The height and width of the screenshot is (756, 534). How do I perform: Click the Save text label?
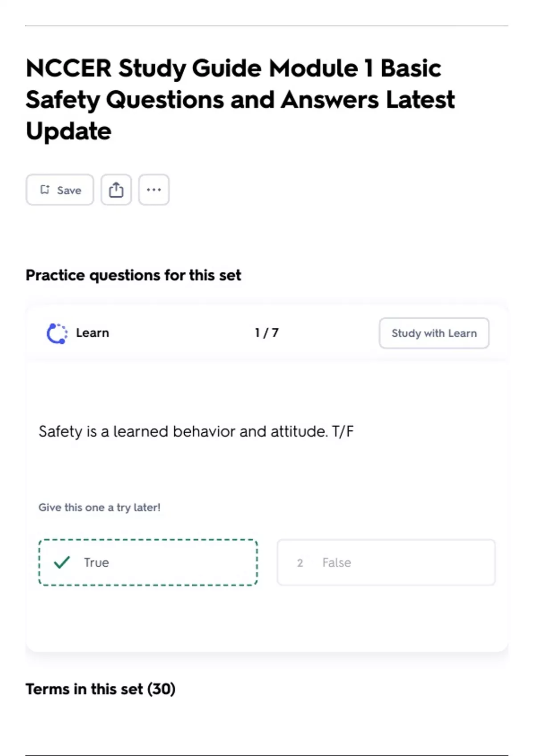(69, 190)
